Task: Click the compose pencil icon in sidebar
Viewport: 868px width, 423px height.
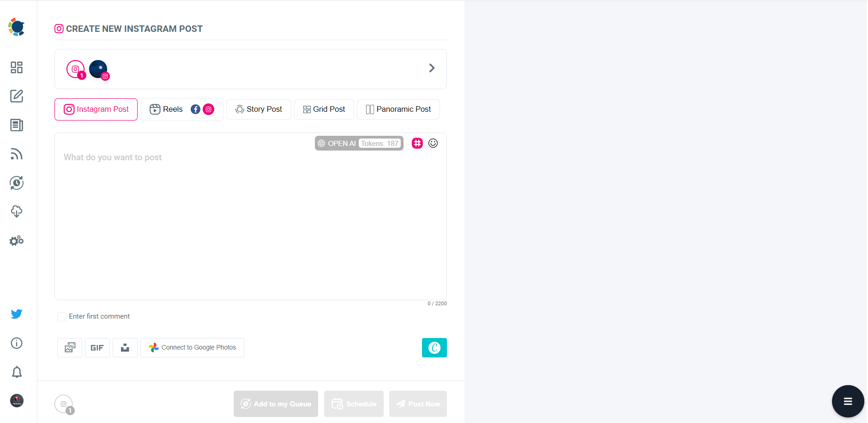Action: [17, 96]
